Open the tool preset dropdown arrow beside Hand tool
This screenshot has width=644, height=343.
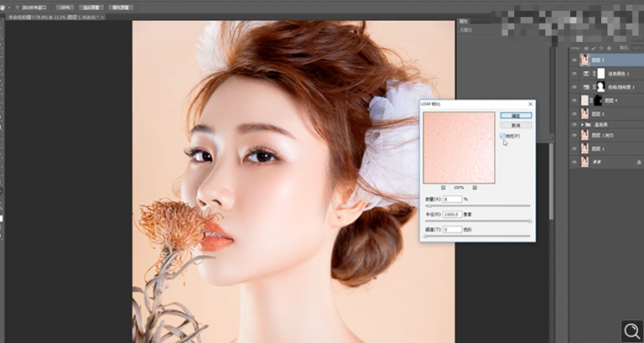pyautogui.click(x=9, y=8)
